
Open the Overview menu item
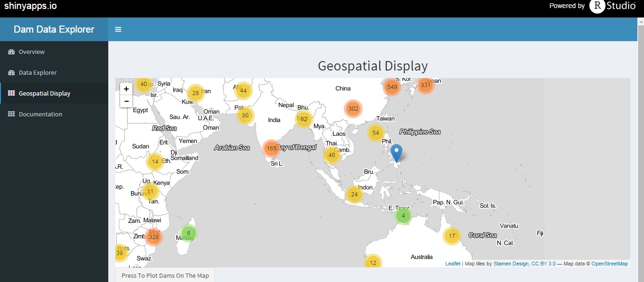pyautogui.click(x=54, y=52)
